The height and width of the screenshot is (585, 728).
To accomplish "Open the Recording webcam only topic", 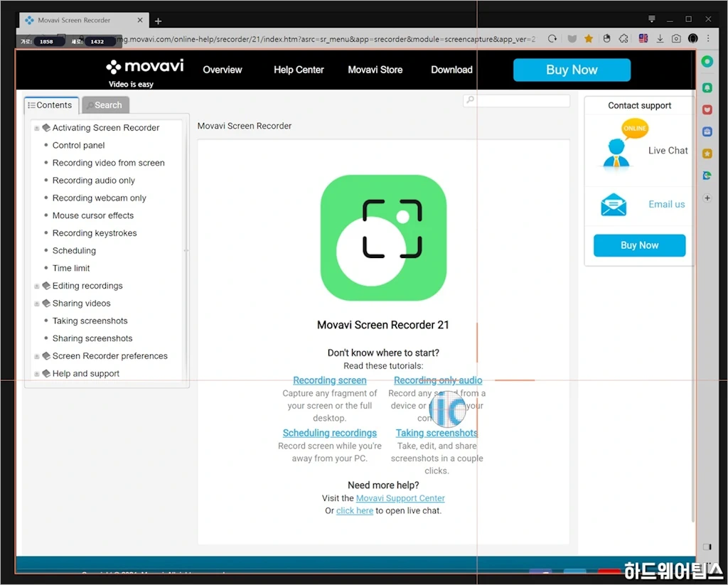I will [100, 198].
